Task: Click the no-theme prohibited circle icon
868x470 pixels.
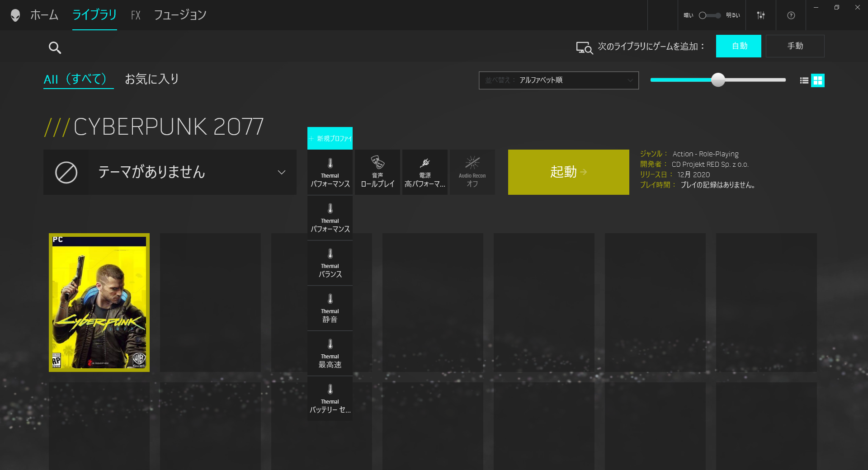Action: point(66,173)
